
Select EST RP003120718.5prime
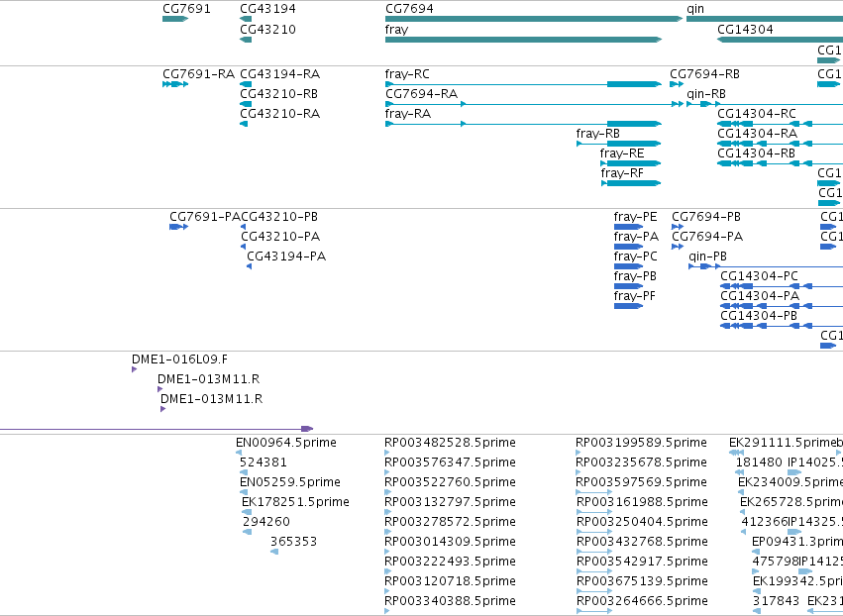tap(450, 581)
